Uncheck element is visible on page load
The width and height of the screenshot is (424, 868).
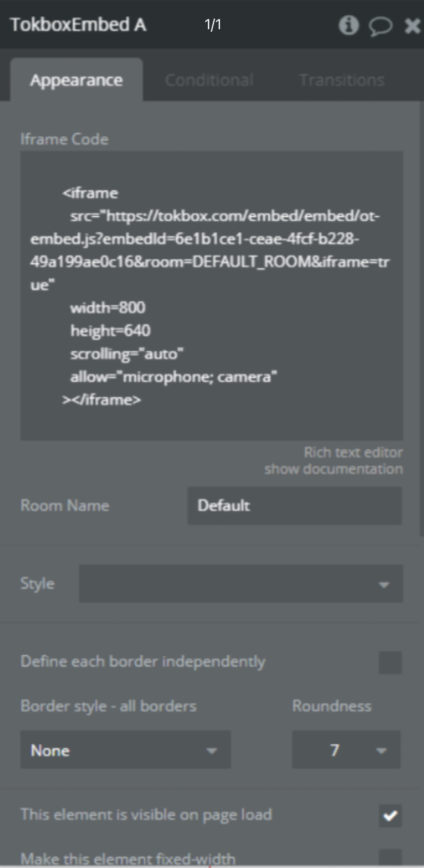click(x=390, y=815)
